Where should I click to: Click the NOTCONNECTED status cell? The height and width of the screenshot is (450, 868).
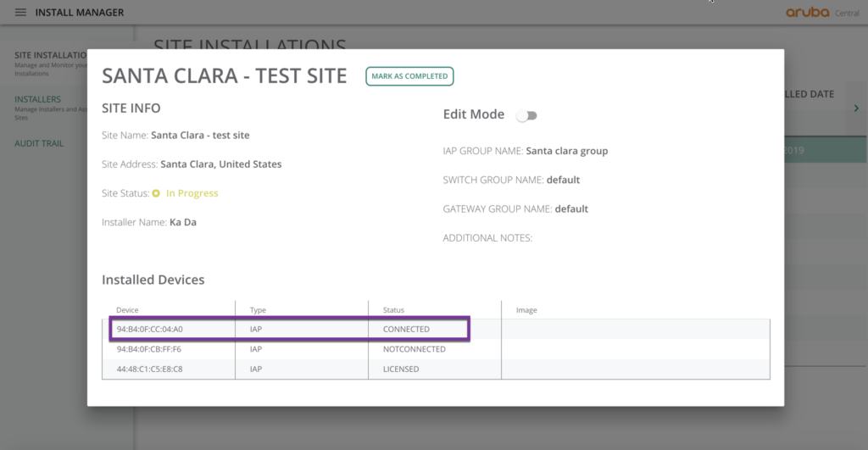pyautogui.click(x=414, y=349)
